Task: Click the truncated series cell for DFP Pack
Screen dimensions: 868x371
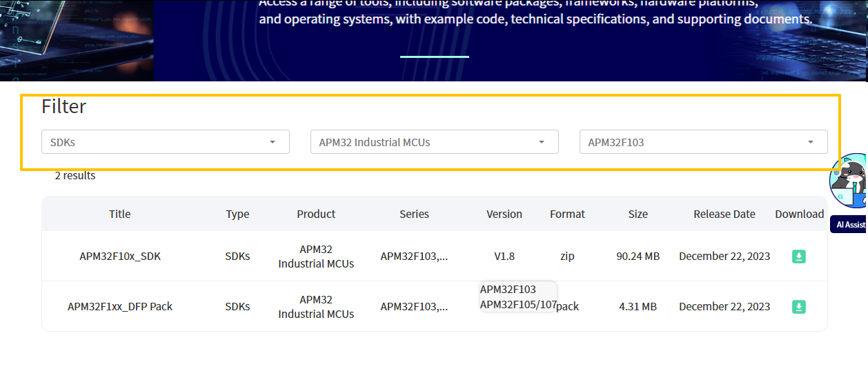Action: 414,307
